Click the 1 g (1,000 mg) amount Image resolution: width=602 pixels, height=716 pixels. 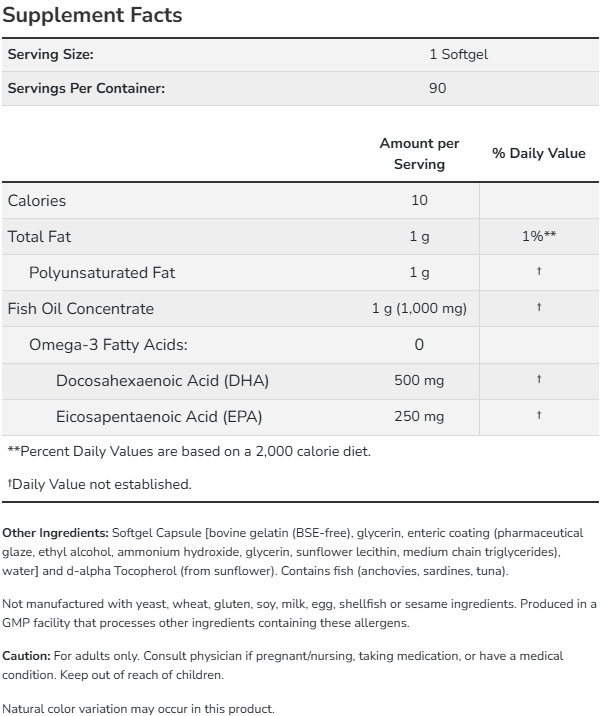click(x=419, y=309)
